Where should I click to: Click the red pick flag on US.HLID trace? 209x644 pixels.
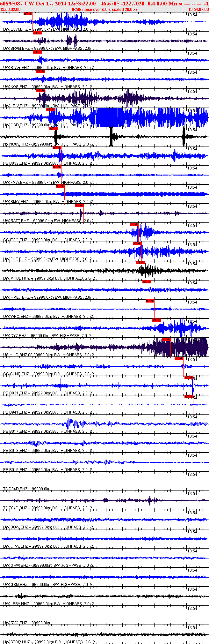pyautogui.click(x=166, y=339)
